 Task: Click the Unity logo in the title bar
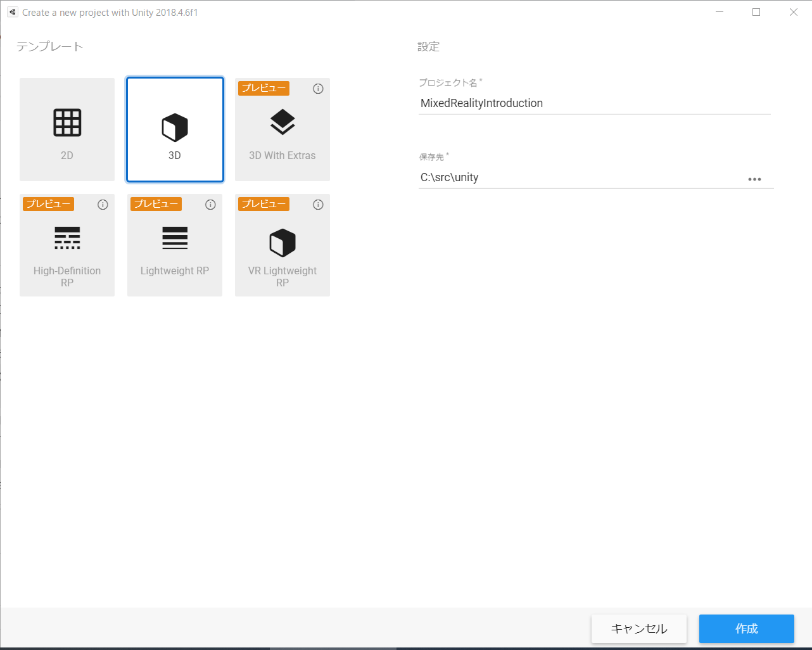(13, 11)
